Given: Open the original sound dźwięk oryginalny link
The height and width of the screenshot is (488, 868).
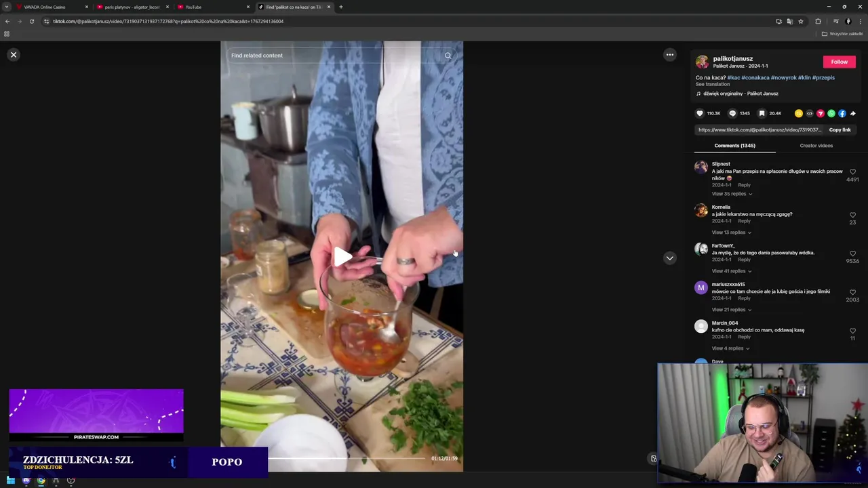Looking at the screenshot, I should click(x=741, y=94).
